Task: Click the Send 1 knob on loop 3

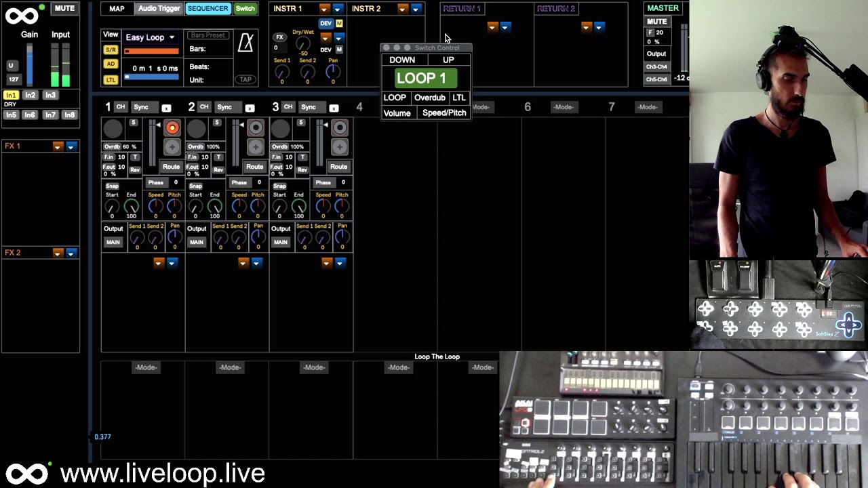Action: [x=304, y=237]
